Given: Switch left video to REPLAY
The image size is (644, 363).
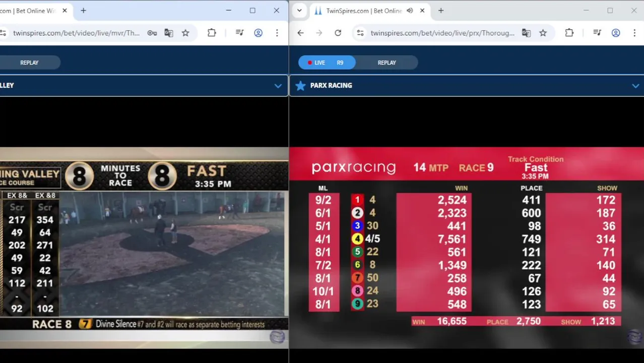Looking at the screenshot, I should pyautogui.click(x=29, y=63).
